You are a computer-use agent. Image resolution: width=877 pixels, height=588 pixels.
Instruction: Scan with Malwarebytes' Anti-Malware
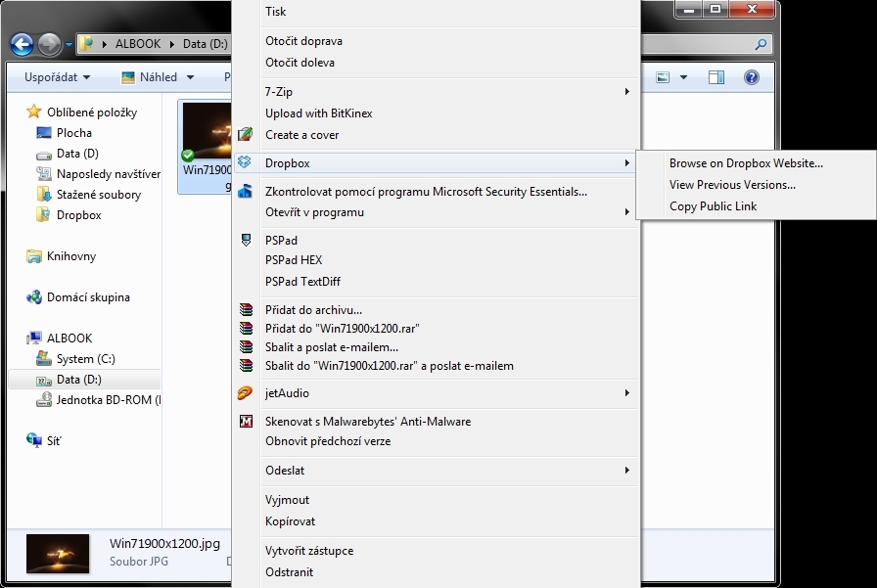point(436,422)
